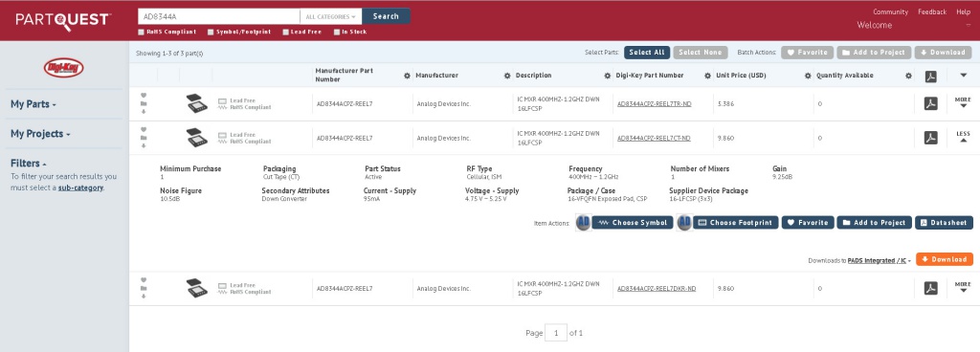
Task: Collapse the Filters sidebar section
Action: coord(28,164)
